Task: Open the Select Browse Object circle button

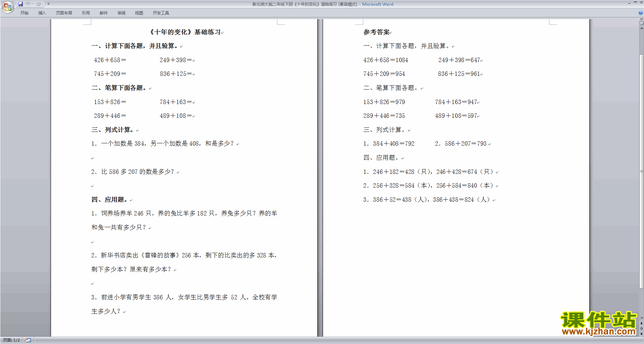Action: 641,329
